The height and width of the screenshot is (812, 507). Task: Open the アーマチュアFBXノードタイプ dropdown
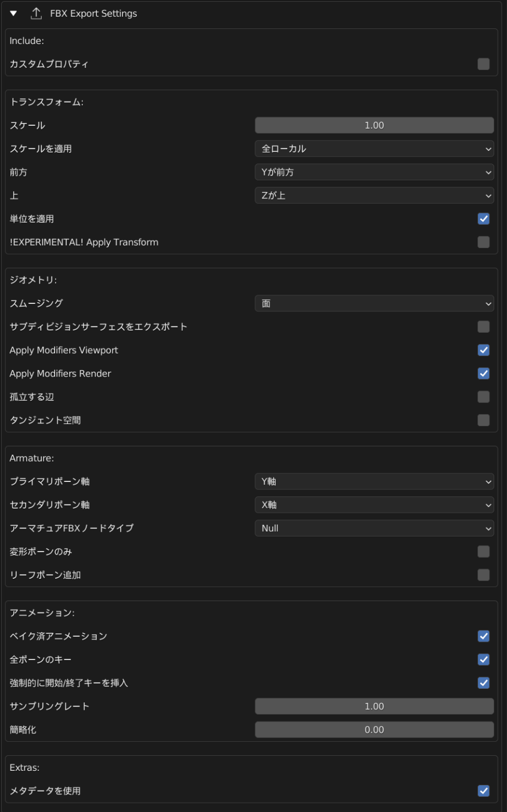pos(374,528)
